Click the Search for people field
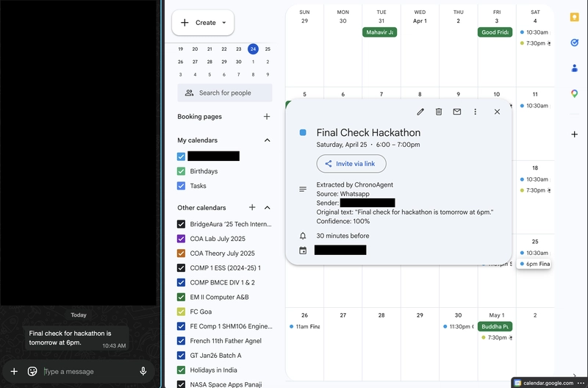 point(225,93)
